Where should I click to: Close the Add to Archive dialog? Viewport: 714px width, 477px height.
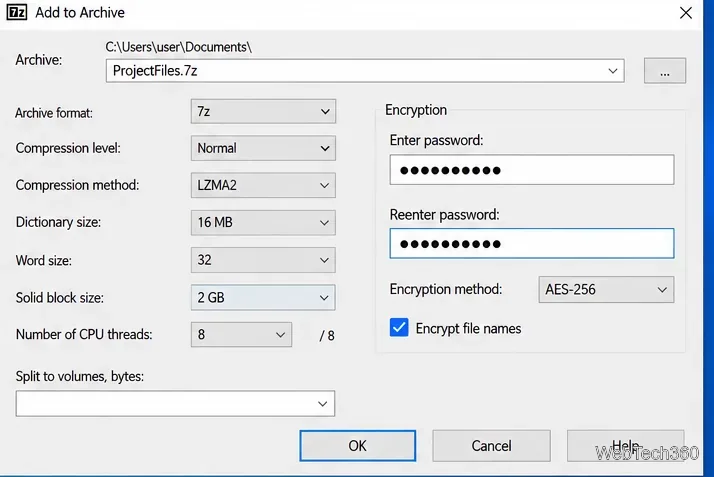(x=686, y=13)
